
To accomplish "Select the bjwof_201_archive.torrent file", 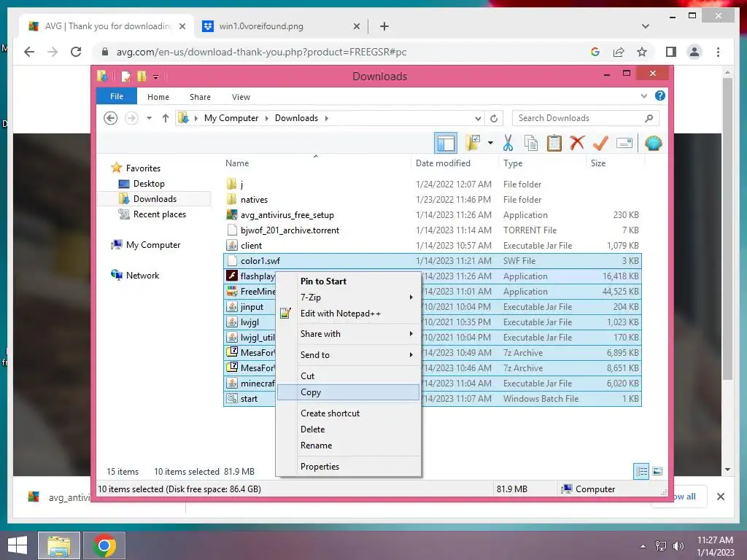I will (x=432, y=230).
